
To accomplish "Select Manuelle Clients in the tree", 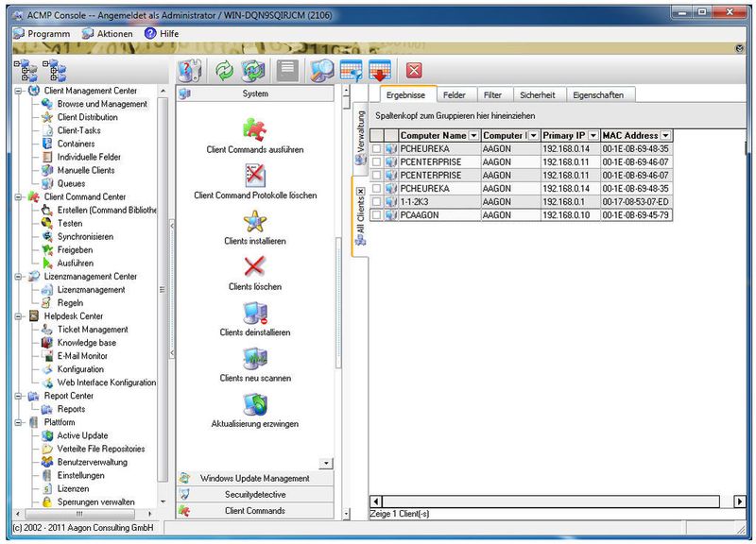I will (x=86, y=170).
